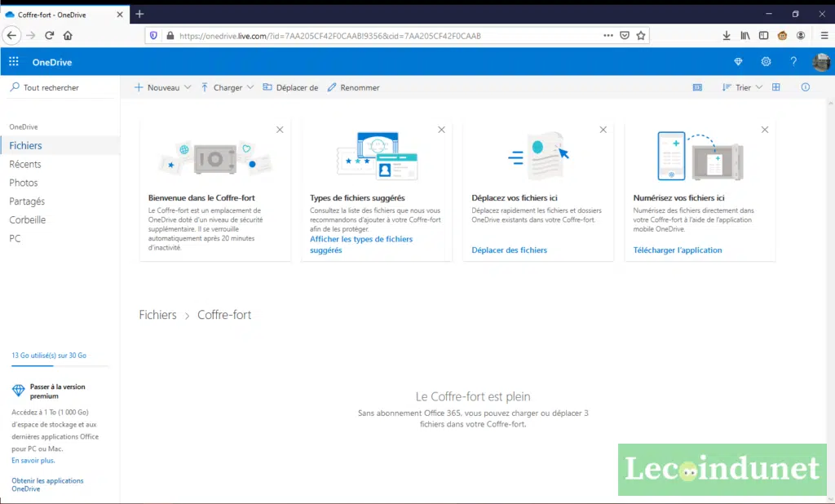835x504 pixels.
Task: Open the details info pane icon
Action: (805, 87)
